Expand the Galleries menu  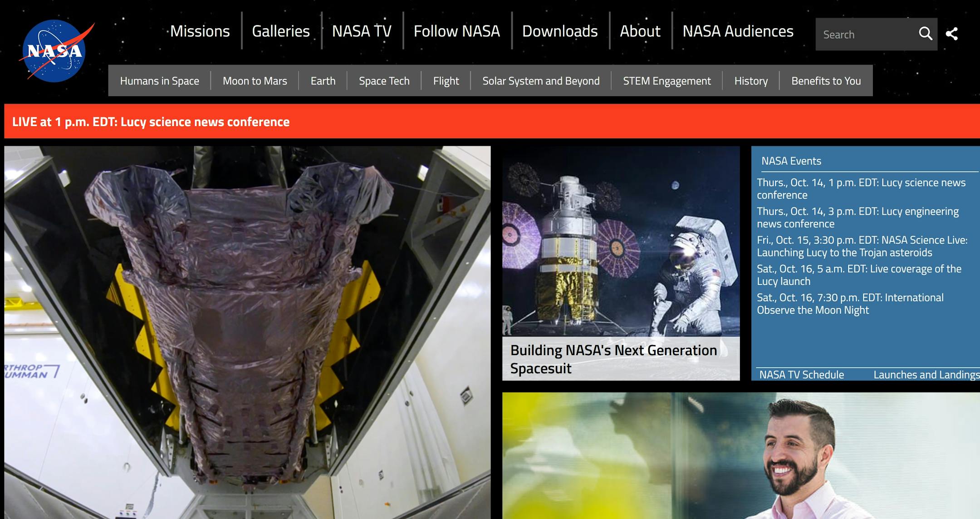pos(281,31)
